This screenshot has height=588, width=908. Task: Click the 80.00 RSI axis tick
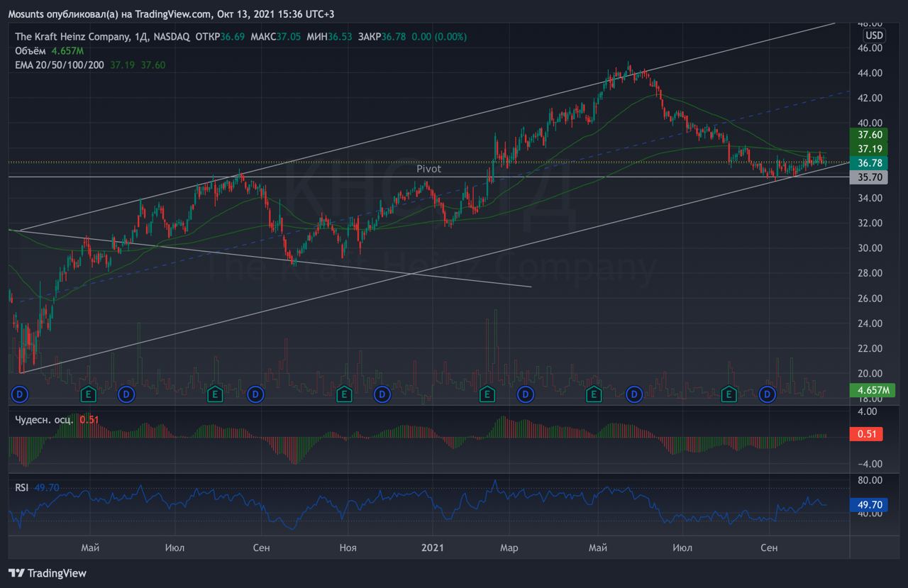pyautogui.click(x=870, y=480)
